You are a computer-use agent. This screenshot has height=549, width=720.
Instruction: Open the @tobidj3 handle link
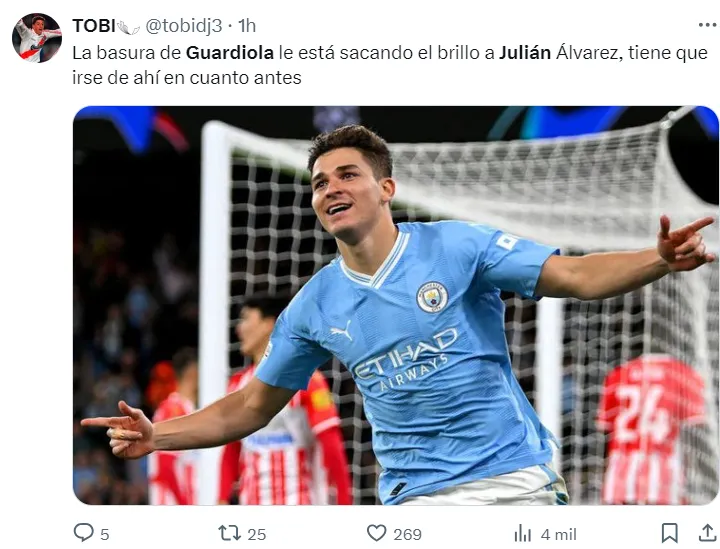coord(184,26)
